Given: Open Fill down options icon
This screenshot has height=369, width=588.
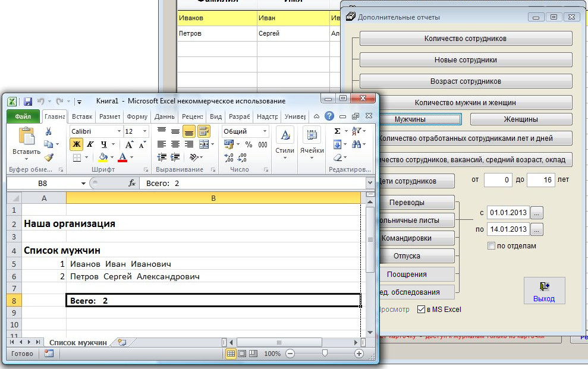Looking at the screenshot, I should pyautogui.click(x=337, y=144).
